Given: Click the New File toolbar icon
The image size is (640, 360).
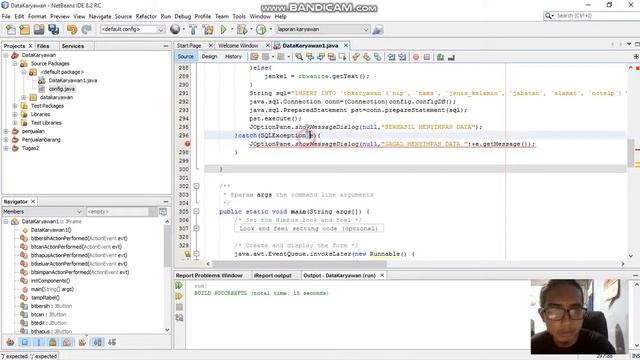Looking at the screenshot, I should (11, 29).
